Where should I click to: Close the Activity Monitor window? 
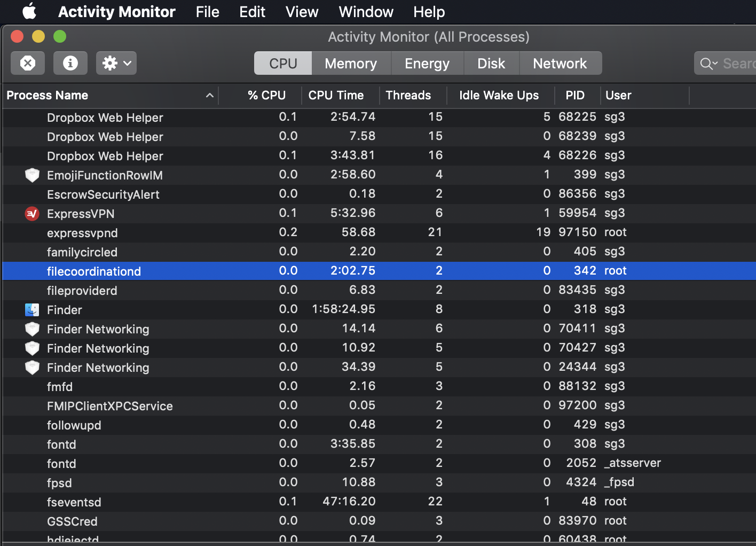tap(17, 36)
